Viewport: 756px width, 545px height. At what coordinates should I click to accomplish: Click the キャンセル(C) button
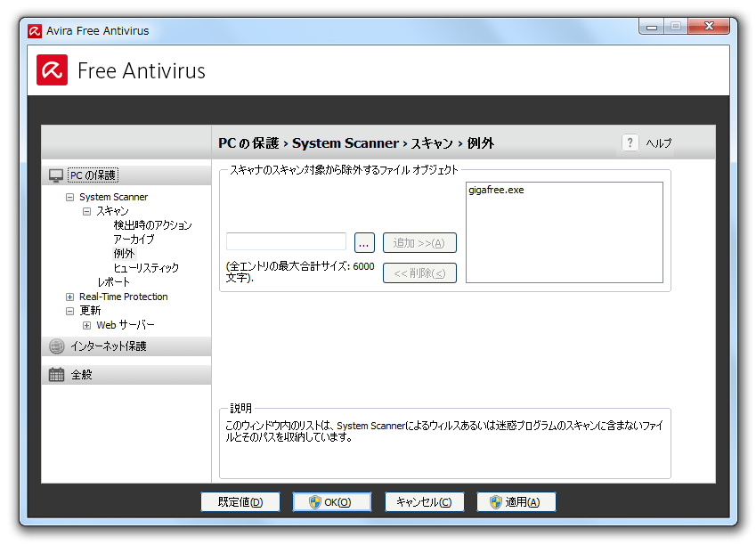(424, 502)
